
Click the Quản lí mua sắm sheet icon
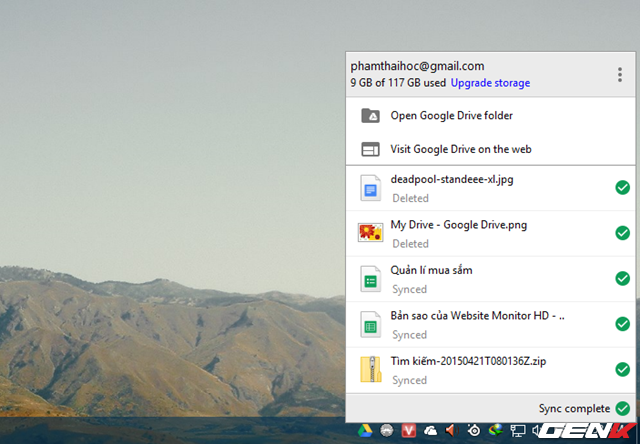pos(370,279)
